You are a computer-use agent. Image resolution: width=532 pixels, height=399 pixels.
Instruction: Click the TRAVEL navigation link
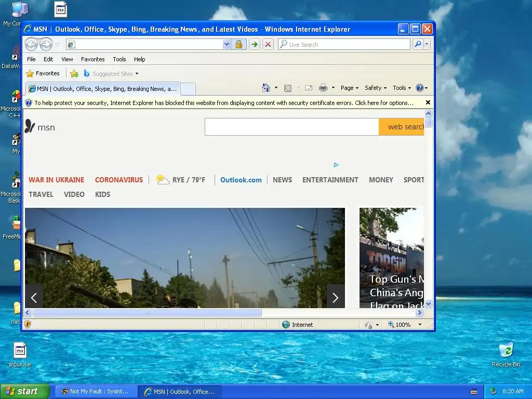(41, 194)
